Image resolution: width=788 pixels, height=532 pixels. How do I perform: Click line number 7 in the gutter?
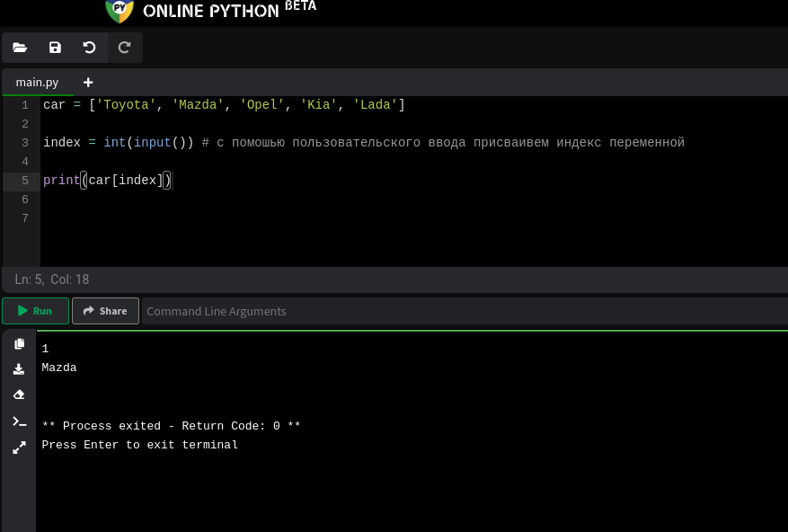tap(25, 217)
